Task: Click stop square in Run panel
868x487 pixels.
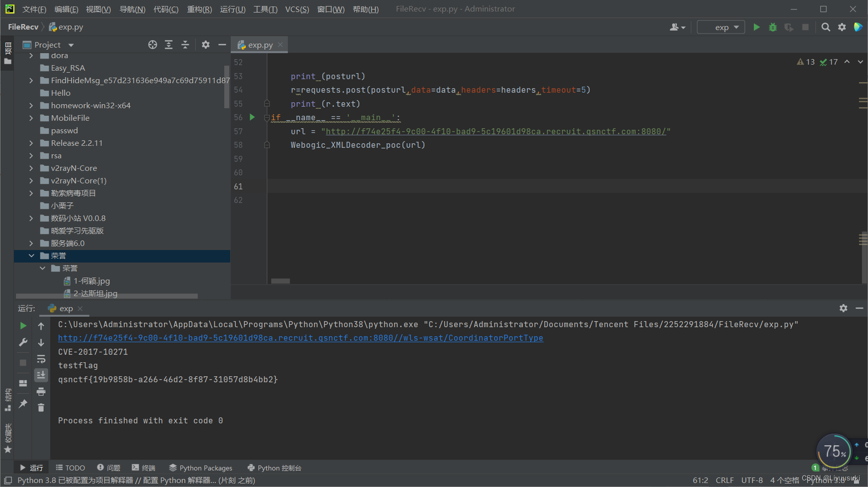Action: coord(23,362)
